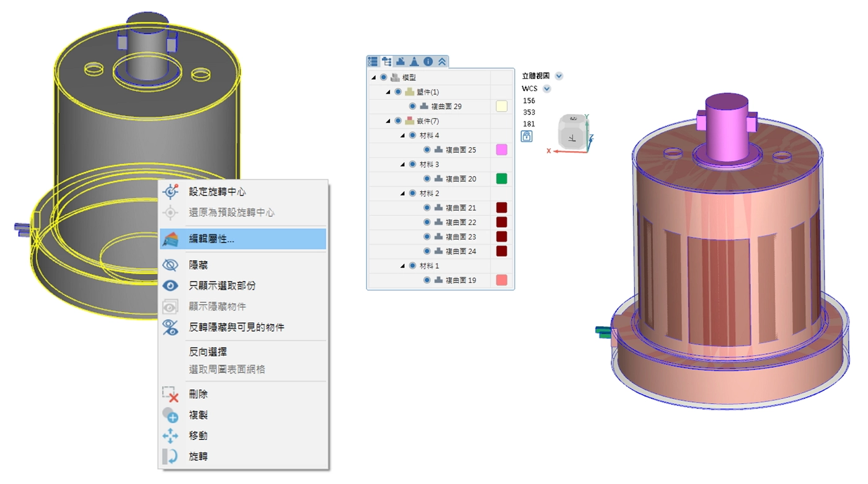868x484 pixels.
Task: Click the lock icon below the coordinates
Action: (526, 136)
